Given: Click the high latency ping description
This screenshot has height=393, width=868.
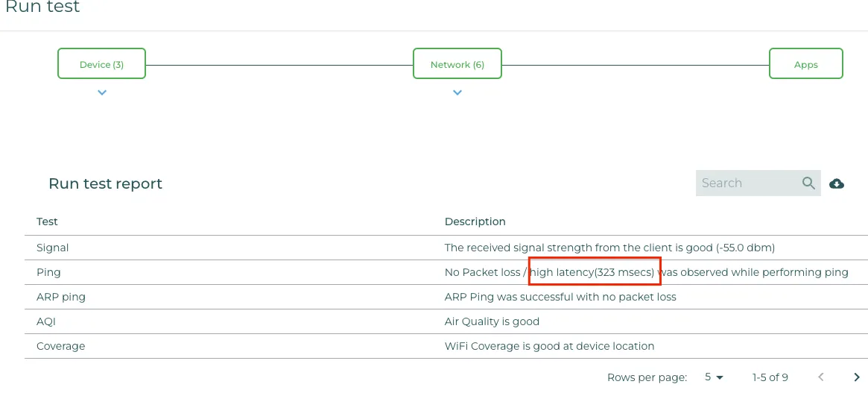Looking at the screenshot, I should 646,272.
